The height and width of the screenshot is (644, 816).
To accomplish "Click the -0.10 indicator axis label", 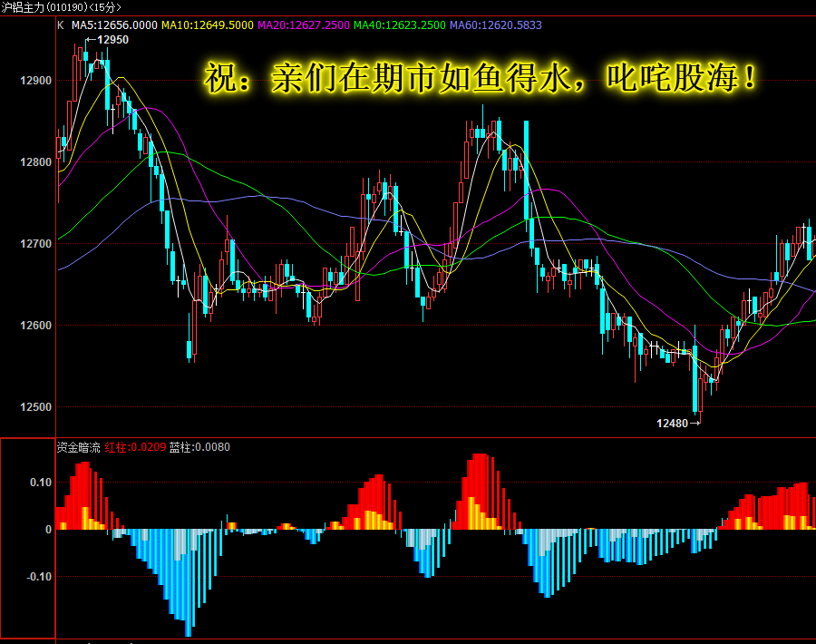I will point(39,577).
